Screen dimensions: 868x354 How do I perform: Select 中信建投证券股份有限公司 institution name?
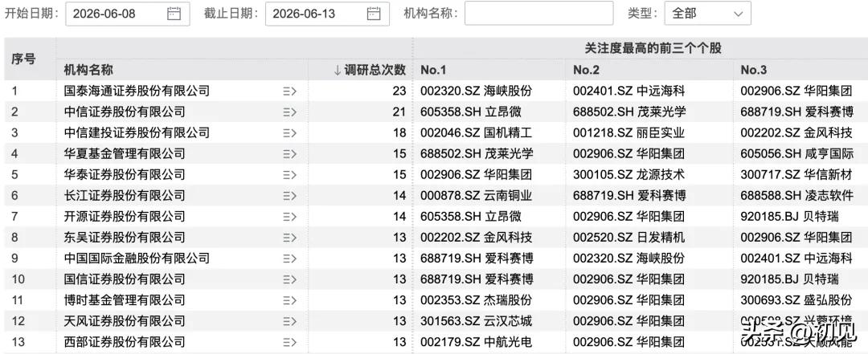tap(137, 132)
